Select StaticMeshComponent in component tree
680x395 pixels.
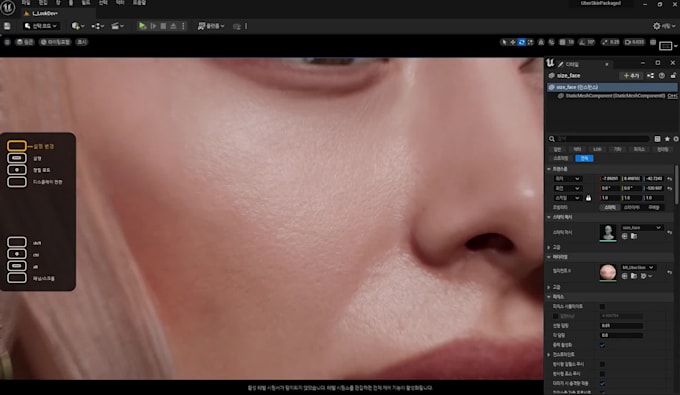614,95
